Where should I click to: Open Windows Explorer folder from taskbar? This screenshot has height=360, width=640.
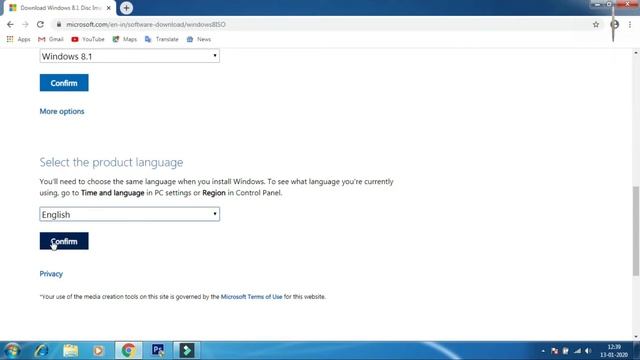(x=71, y=350)
